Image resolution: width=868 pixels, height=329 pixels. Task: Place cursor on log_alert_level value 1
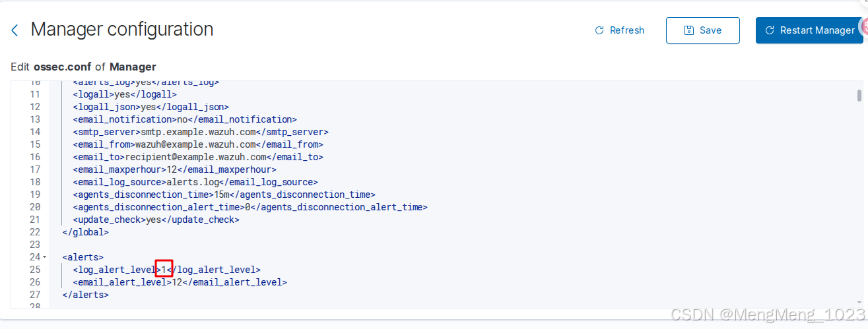pos(164,270)
